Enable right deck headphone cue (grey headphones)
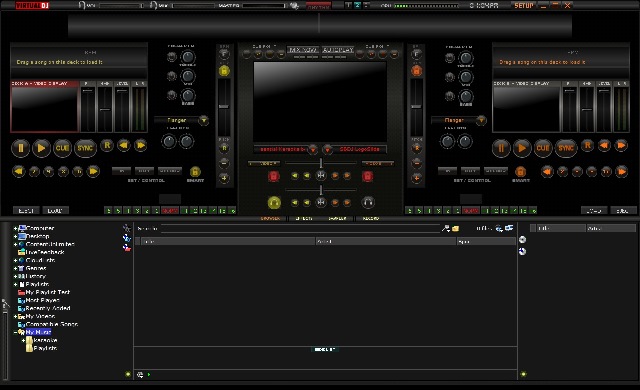640x390 pixels. pos(368,202)
